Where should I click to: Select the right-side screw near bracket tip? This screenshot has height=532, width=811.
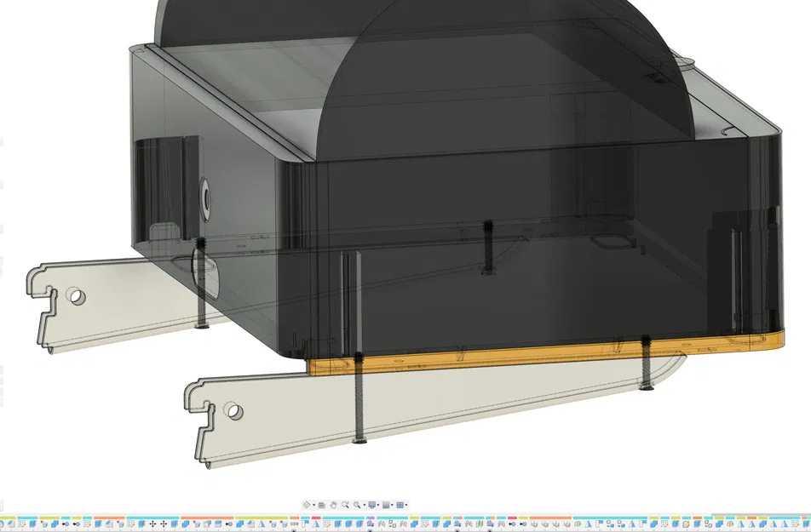pyautogui.click(x=646, y=363)
